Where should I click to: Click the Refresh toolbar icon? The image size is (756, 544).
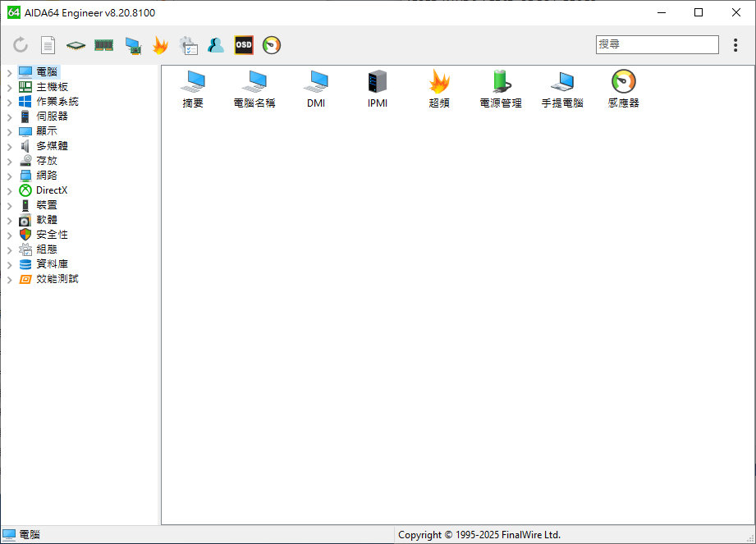tap(21, 45)
